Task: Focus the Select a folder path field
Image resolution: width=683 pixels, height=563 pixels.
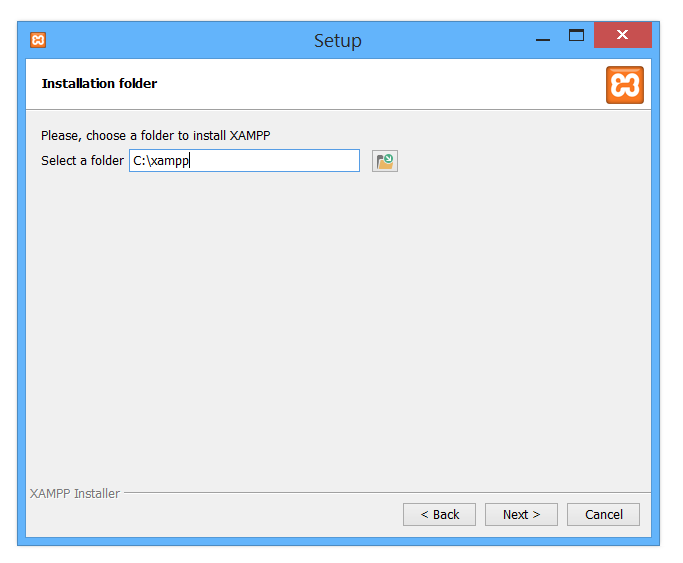Action: point(244,161)
